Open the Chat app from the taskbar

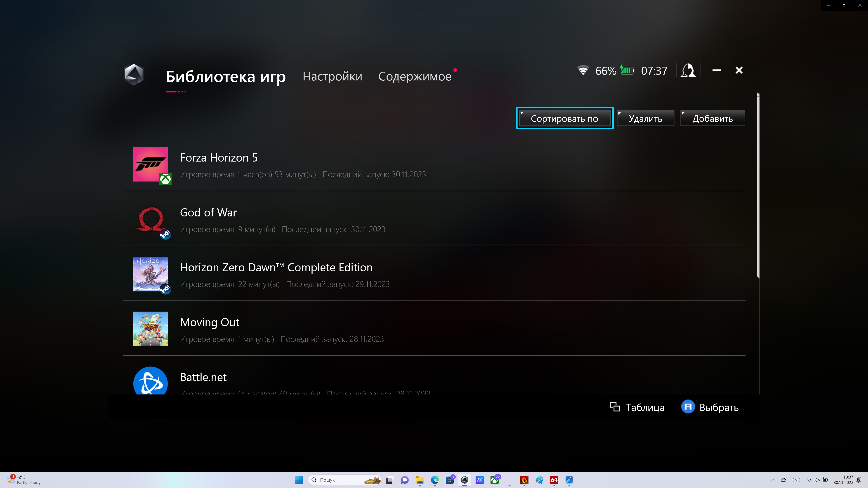coord(405,480)
